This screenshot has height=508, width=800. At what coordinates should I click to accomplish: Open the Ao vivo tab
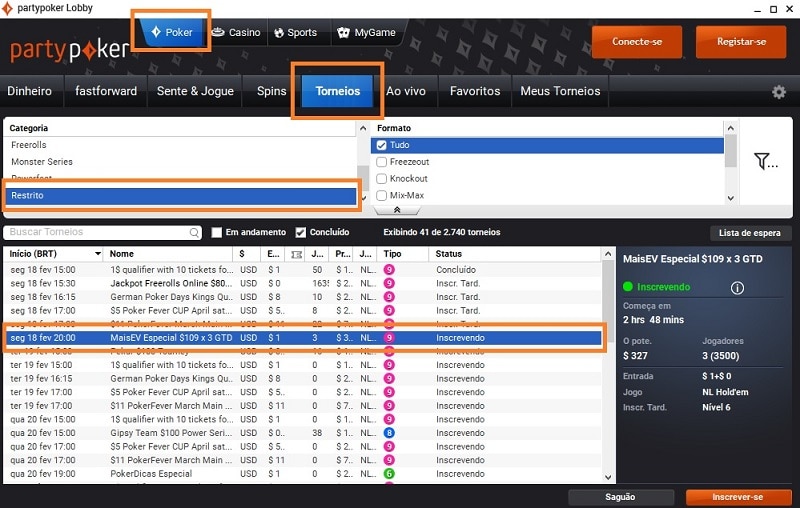point(406,91)
